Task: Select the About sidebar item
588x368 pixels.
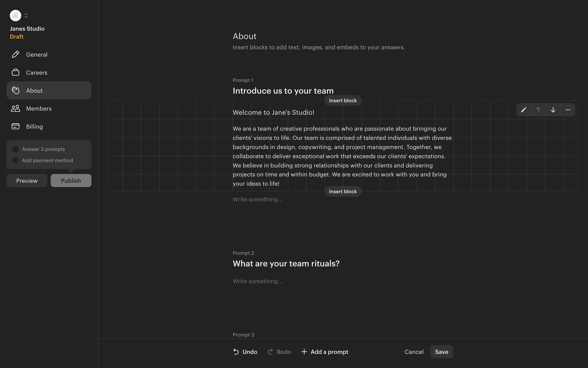Action: (x=34, y=90)
